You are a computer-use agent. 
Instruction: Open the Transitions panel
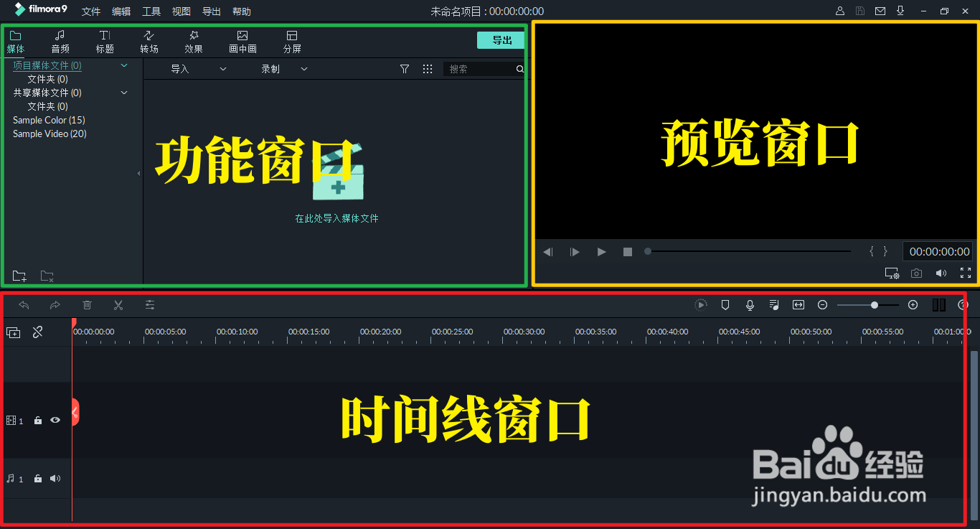tap(149, 41)
